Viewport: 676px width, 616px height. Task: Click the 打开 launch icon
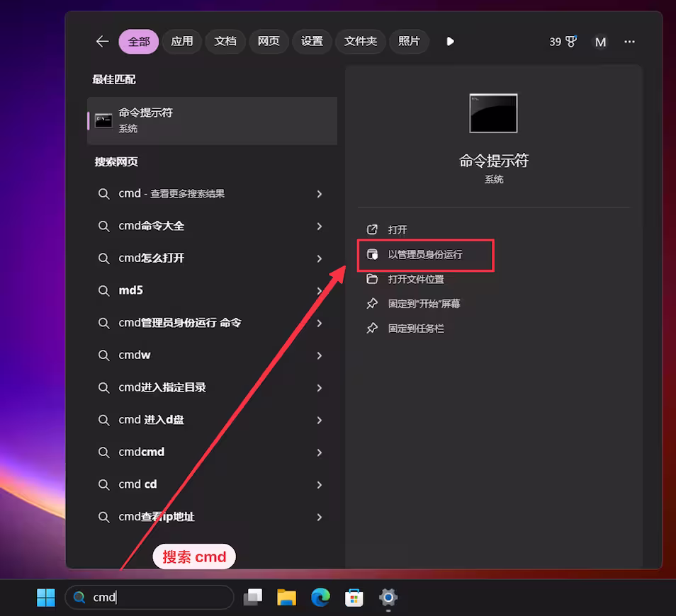click(x=372, y=229)
